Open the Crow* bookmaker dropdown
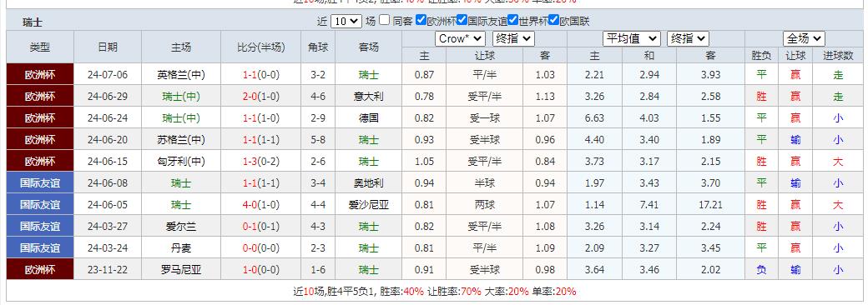 pos(460,38)
